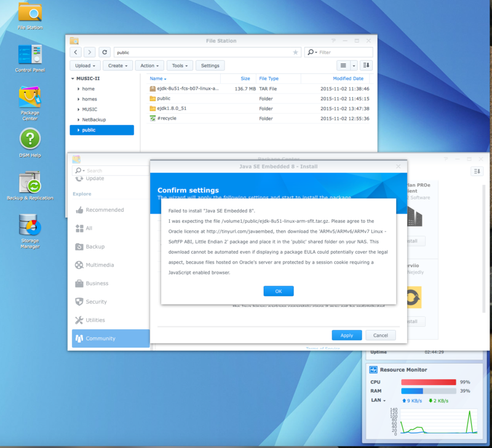The height and width of the screenshot is (448, 492).
Task: Open Backup & Replication desktop icon
Action: (x=30, y=185)
